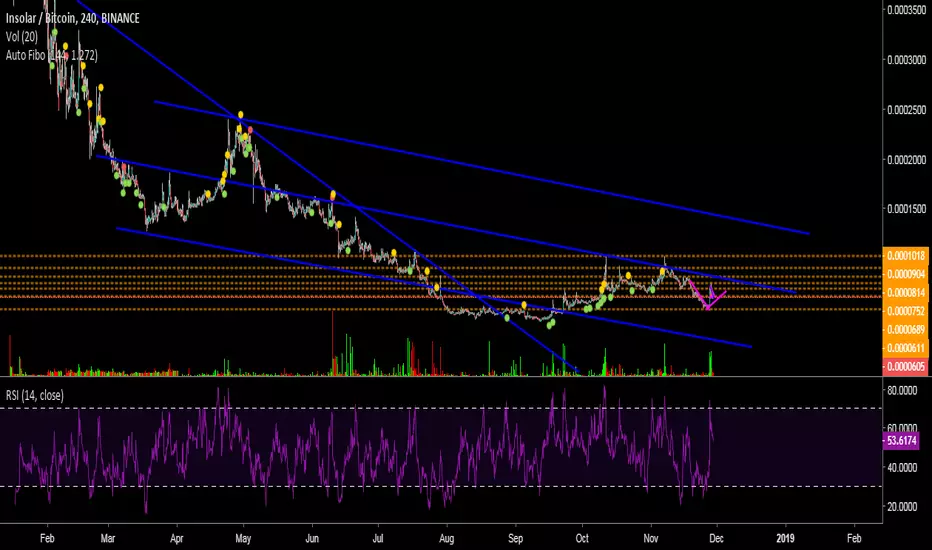This screenshot has height=550, width=932.
Task: Select the Vol (20) indicator label
Action: (x=22, y=37)
